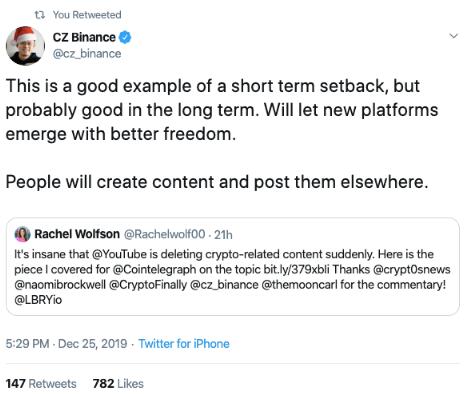471x394 pixels.
Task: Open the @Rachelwolf00 handle
Action: 165,234
